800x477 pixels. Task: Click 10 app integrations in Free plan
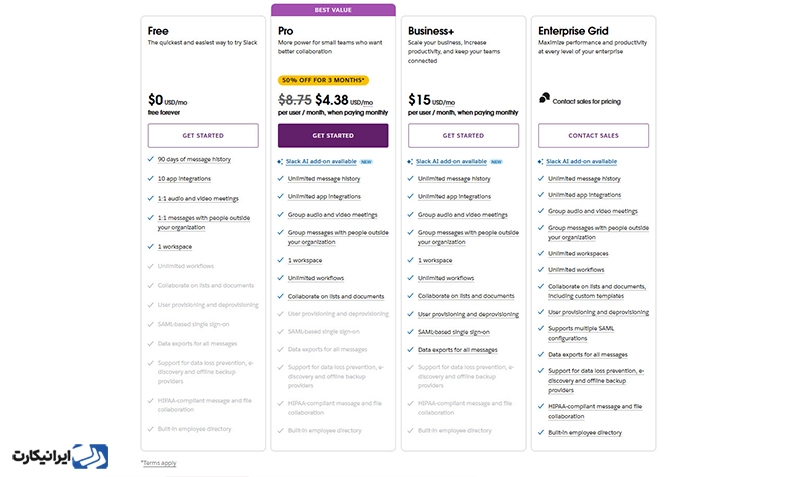point(184,178)
